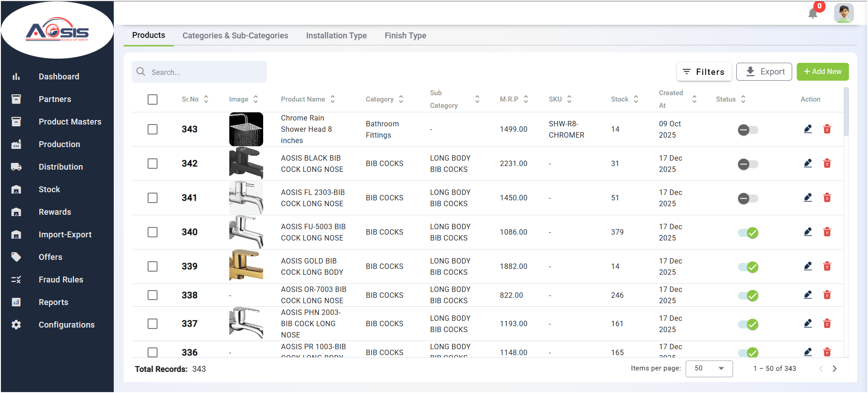Edit product 342 with pencil icon

click(x=808, y=163)
